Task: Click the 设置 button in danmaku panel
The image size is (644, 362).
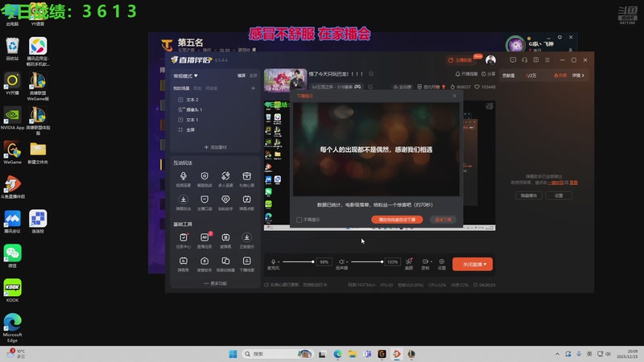Action: tap(559, 195)
